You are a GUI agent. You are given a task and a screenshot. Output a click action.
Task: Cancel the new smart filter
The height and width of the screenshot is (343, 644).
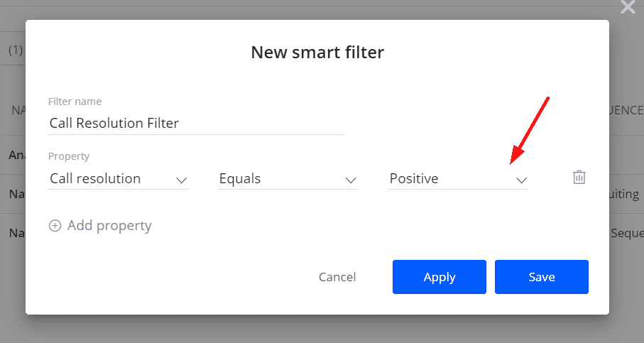click(337, 277)
